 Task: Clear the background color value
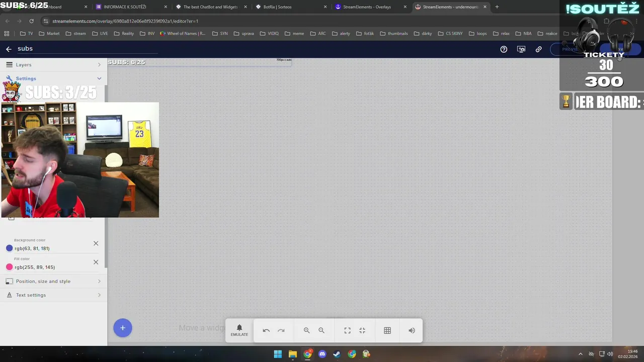[96, 243]
